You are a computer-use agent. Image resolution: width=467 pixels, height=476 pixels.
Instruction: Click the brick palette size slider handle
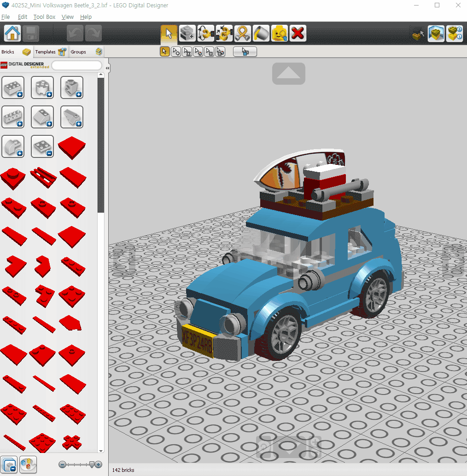pos(91,464)
